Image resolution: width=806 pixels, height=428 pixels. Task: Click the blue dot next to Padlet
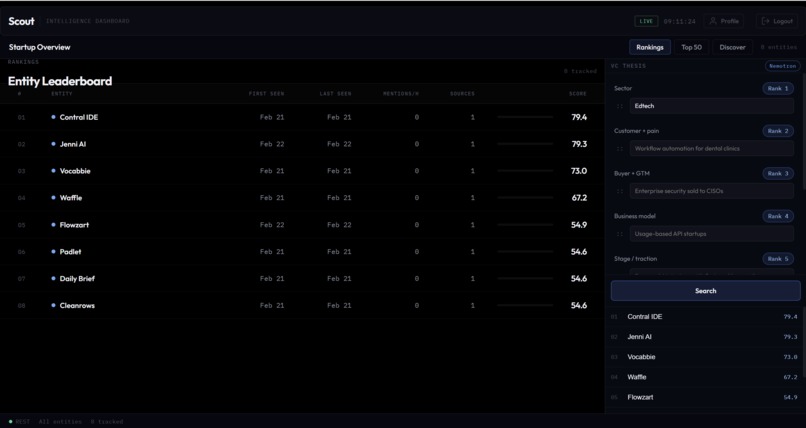53,251
